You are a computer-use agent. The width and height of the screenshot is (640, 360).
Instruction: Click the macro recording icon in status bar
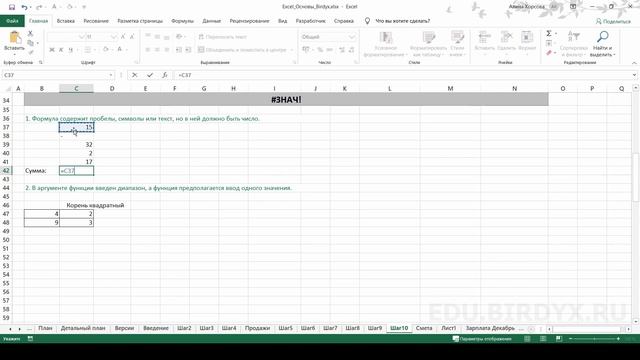(x=30, y=339)
